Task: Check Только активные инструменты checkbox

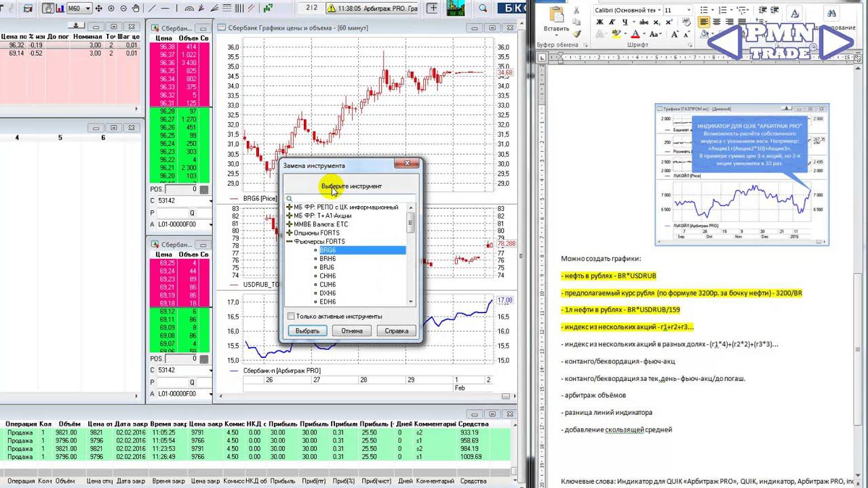Action: [291, 316]
